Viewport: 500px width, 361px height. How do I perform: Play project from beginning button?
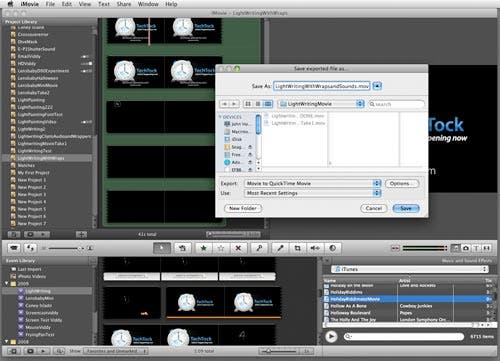click(43, 234)
